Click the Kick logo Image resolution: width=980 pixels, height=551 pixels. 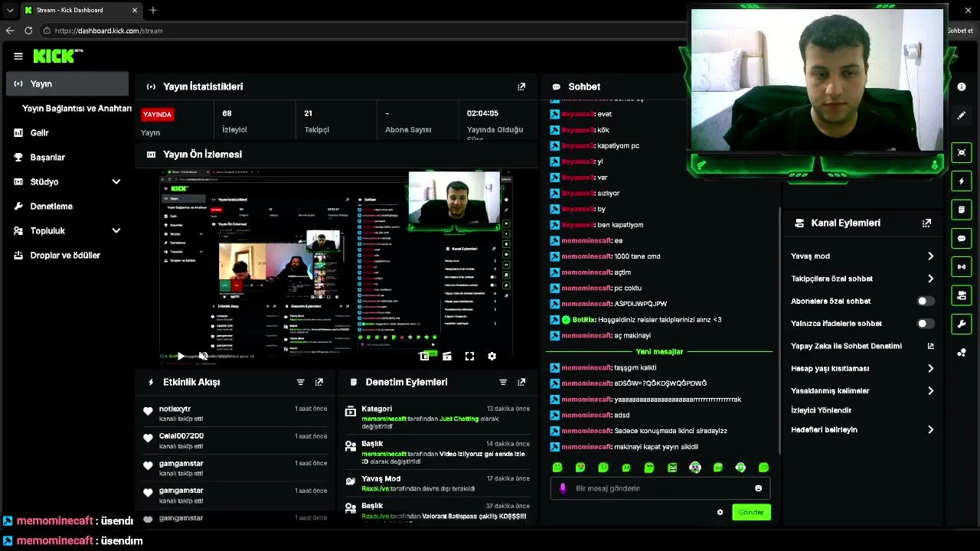57,56
